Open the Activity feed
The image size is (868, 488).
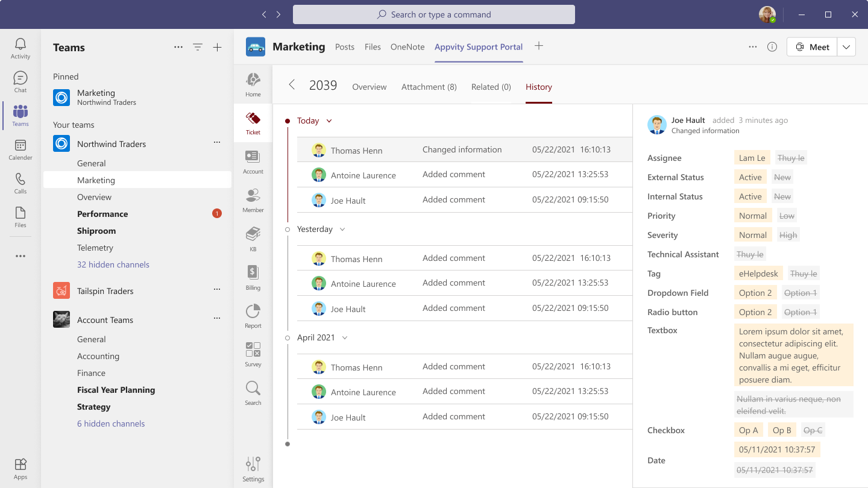[x=20, y=46]
